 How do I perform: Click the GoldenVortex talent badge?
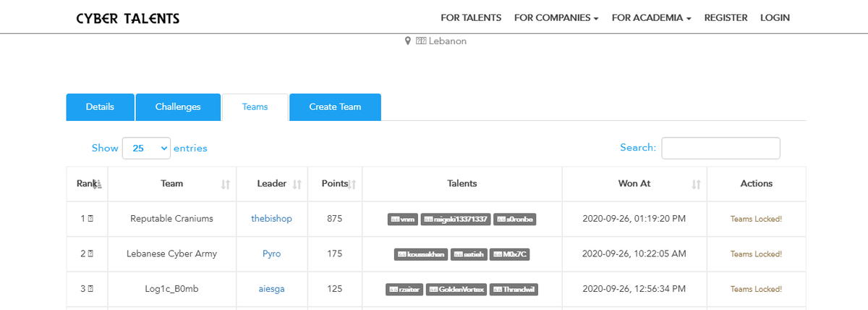click(x=456, y=290)
